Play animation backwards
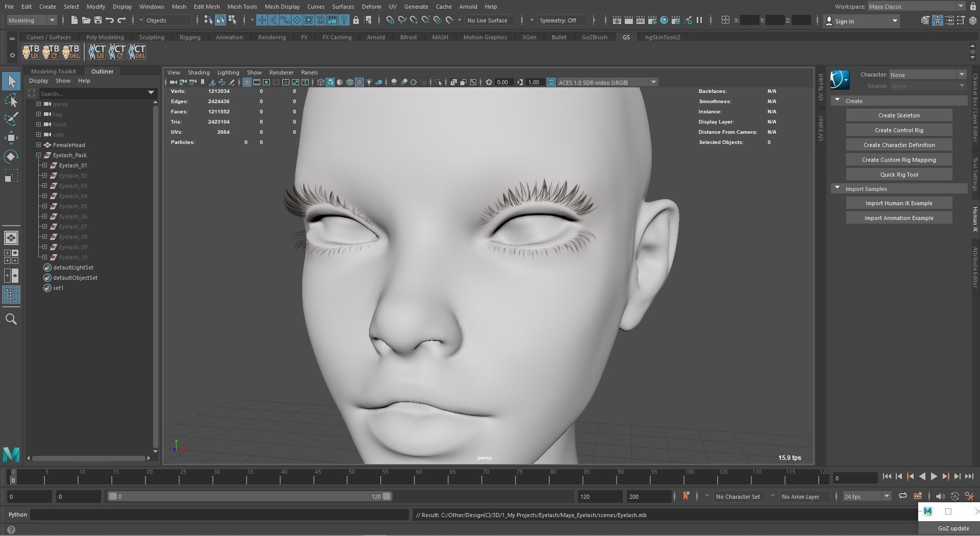 922,477
